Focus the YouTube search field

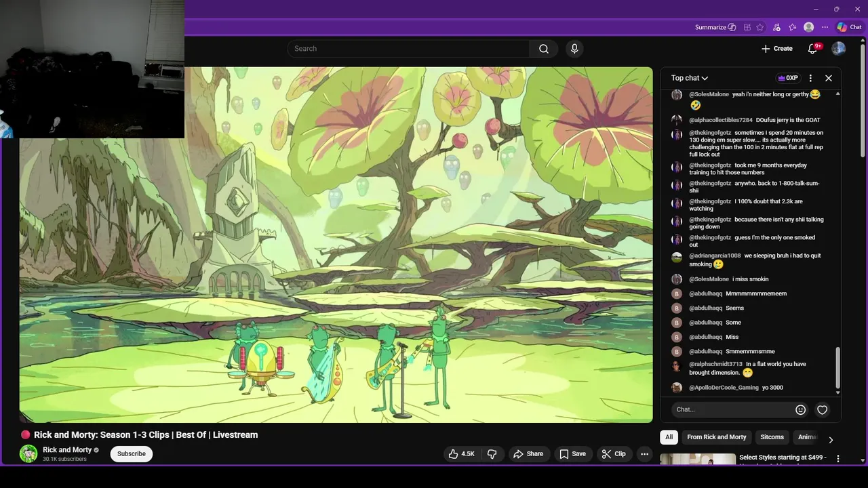tap(408, 49)
